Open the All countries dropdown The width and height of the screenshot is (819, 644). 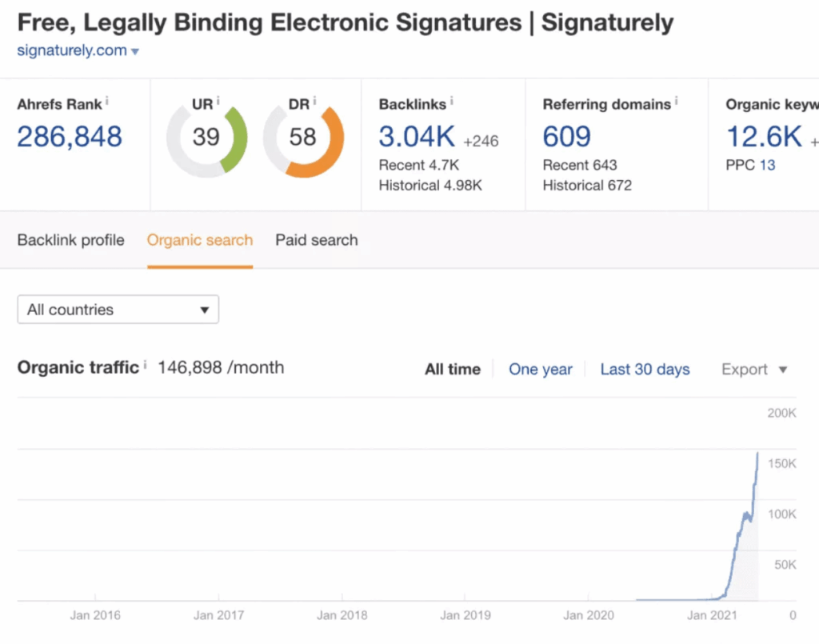coord(118,310)
